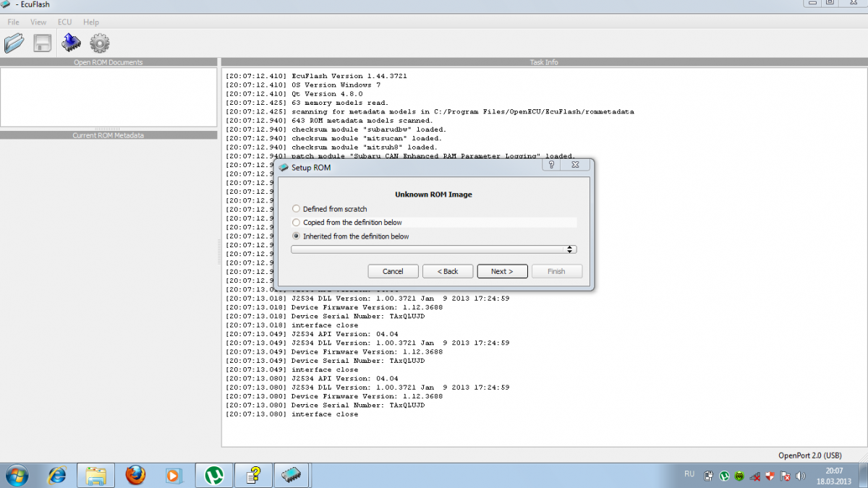The width and height of the screenshot is (868, 488).
Task: Click the Cancel button
Action: (393, 271)
